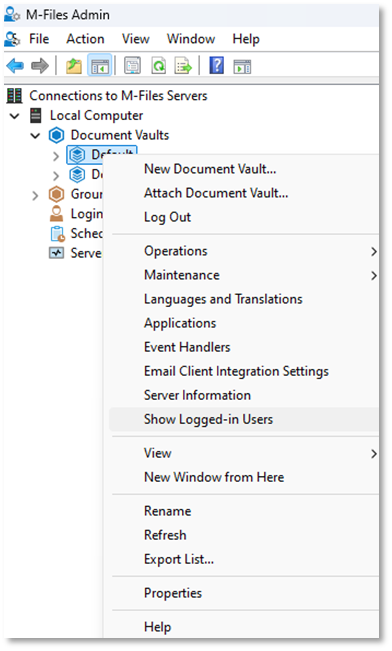The height and width of the screenshot is (651, 392).
Task: Click the Back arrow toolbar icon
Action: pyautogui.click(x=15, y=66)
